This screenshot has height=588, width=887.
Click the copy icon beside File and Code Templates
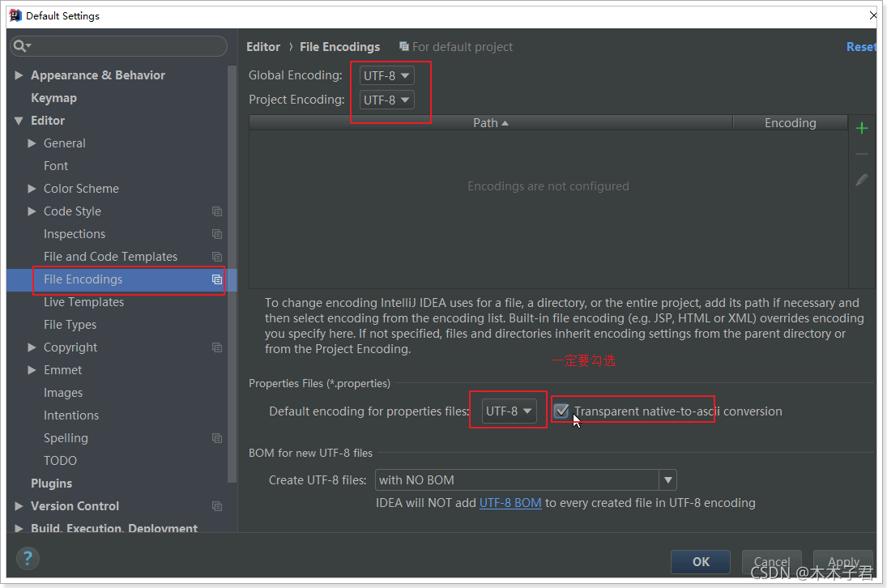pyautogui.click(x=216, y=257)
